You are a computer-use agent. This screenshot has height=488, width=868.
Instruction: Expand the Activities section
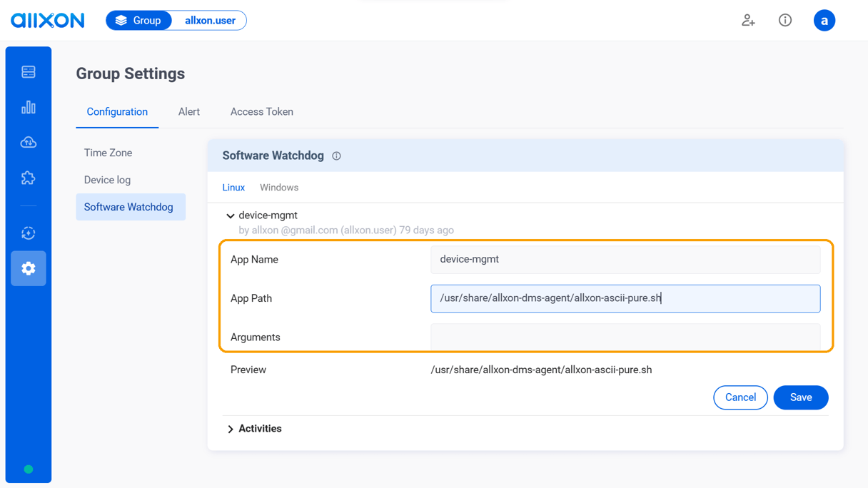click(231, 428)
